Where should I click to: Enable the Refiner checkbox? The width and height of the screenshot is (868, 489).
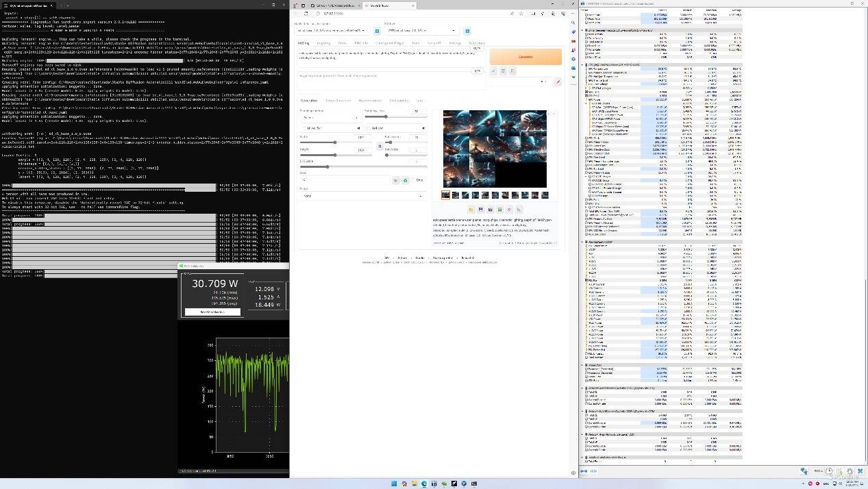click(x=369, y=128)
